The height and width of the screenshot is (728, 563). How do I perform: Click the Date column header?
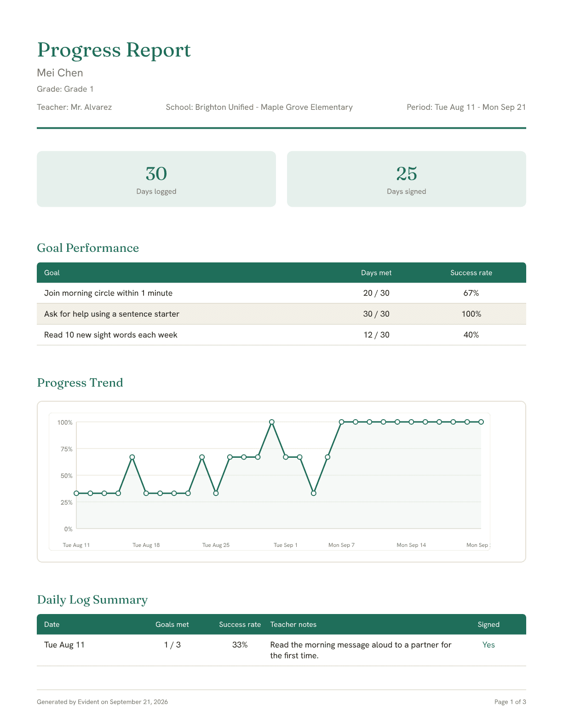click(x=52, y=625)
